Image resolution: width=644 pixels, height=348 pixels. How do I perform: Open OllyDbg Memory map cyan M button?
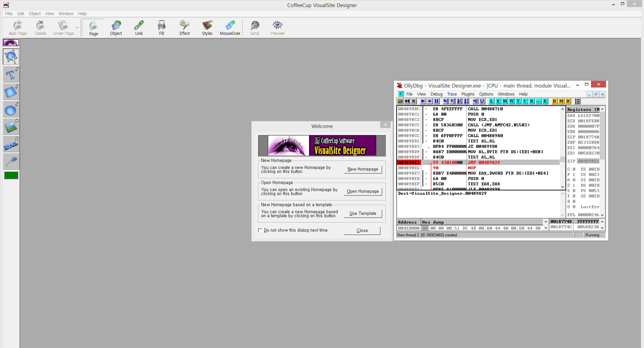(505, 101)
